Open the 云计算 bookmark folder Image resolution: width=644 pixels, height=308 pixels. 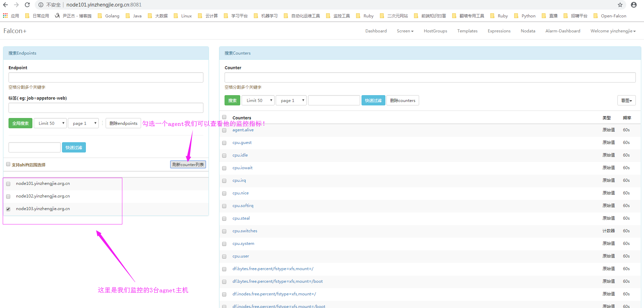tap(208, 16)
